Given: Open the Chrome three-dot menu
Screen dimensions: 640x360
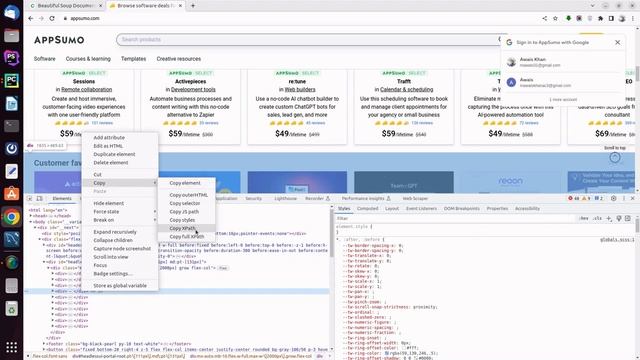Looking at the screenshot, I should (633, 18).
